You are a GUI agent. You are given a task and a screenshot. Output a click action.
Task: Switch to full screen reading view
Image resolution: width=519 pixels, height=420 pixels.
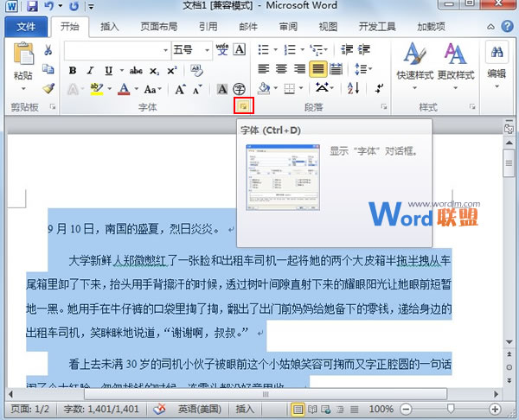312,410
